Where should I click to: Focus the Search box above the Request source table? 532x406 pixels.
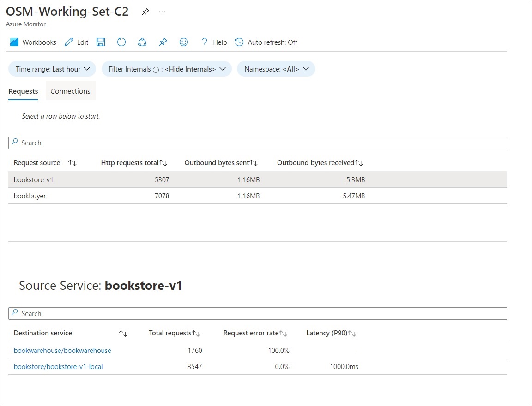258,143
